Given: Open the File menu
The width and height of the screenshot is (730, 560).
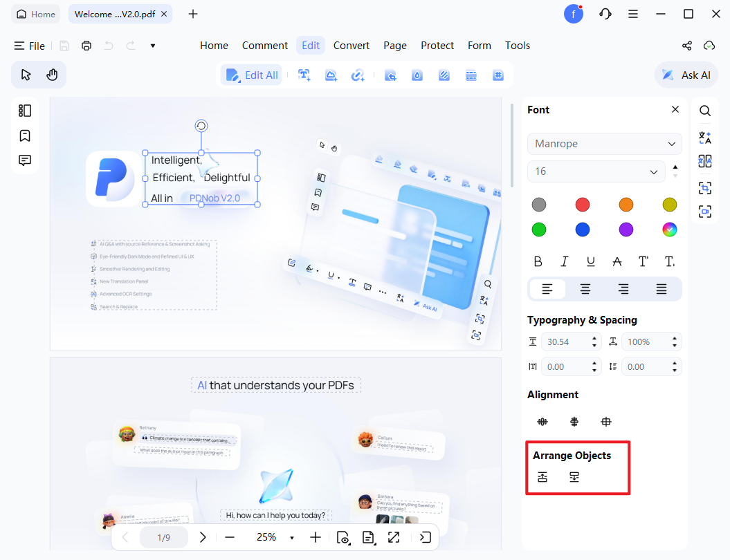Looking at the screenshot, I should 29,46.
